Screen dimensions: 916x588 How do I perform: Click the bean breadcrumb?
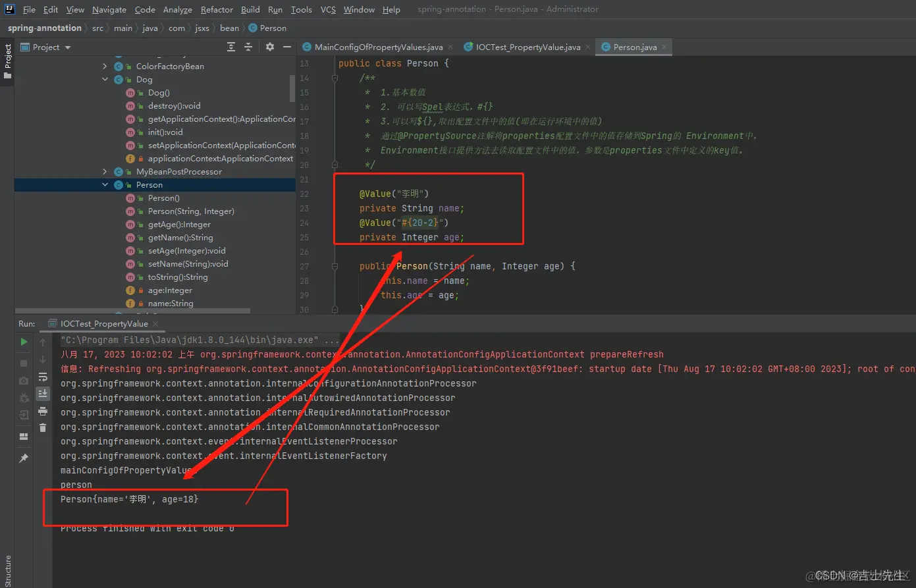click(229, 28)
